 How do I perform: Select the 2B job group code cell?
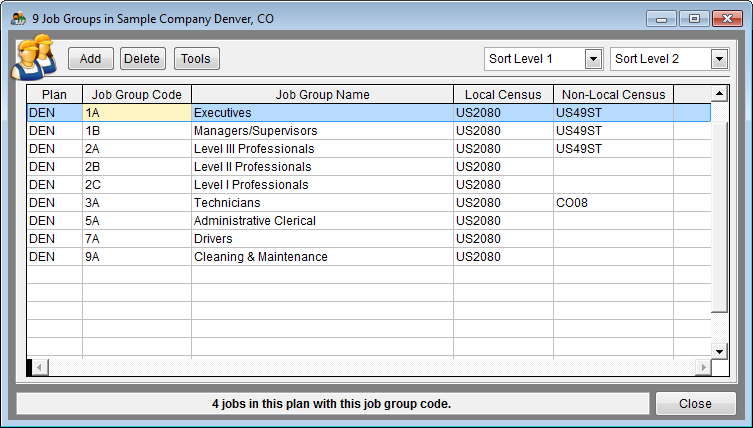click(137, 167)
